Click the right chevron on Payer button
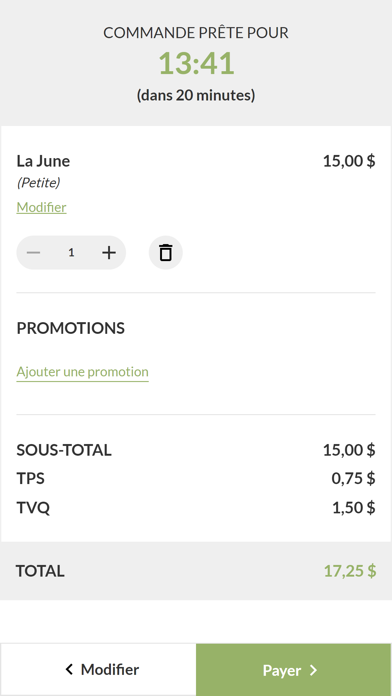 click(x=313, y=670)
